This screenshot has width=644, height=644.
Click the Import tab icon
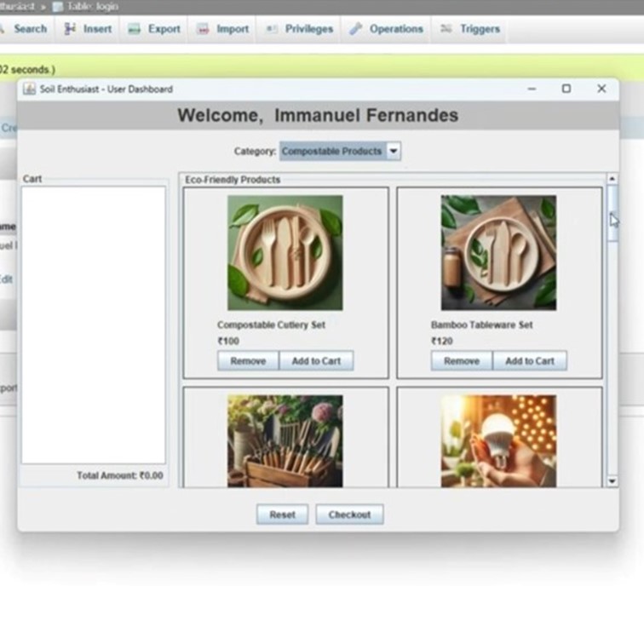(x=203, y=29)
